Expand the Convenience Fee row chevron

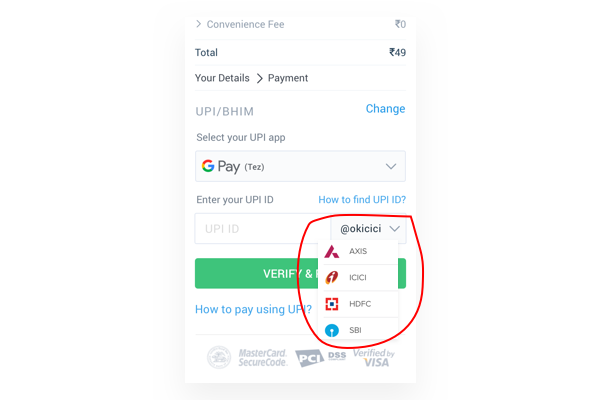point(198,24)
